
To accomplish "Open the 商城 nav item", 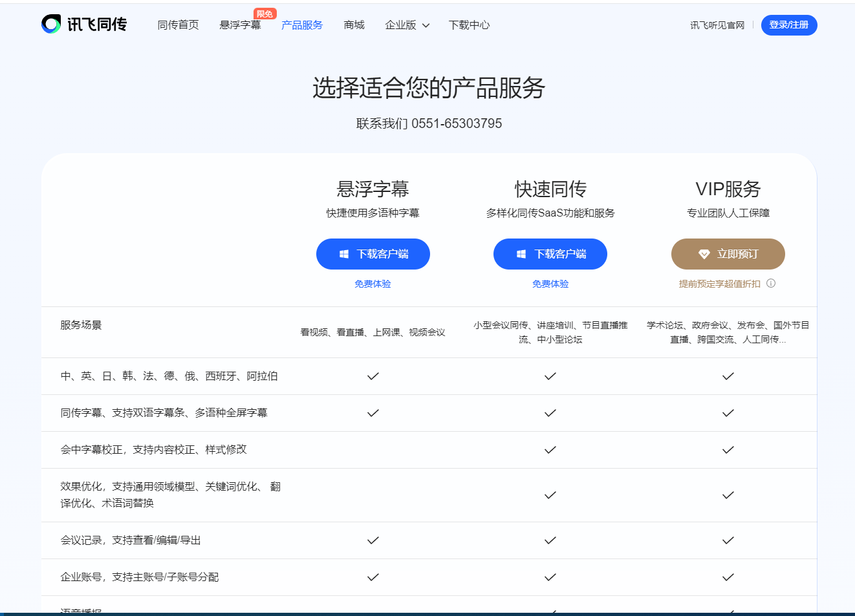I will point(354,25).
